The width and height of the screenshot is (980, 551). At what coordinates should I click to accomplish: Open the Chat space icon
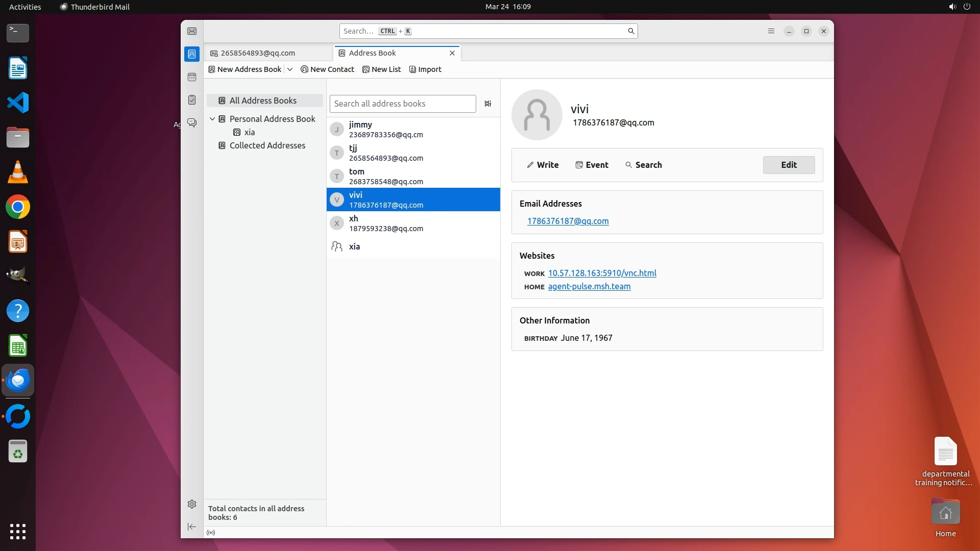pos(192,123)
